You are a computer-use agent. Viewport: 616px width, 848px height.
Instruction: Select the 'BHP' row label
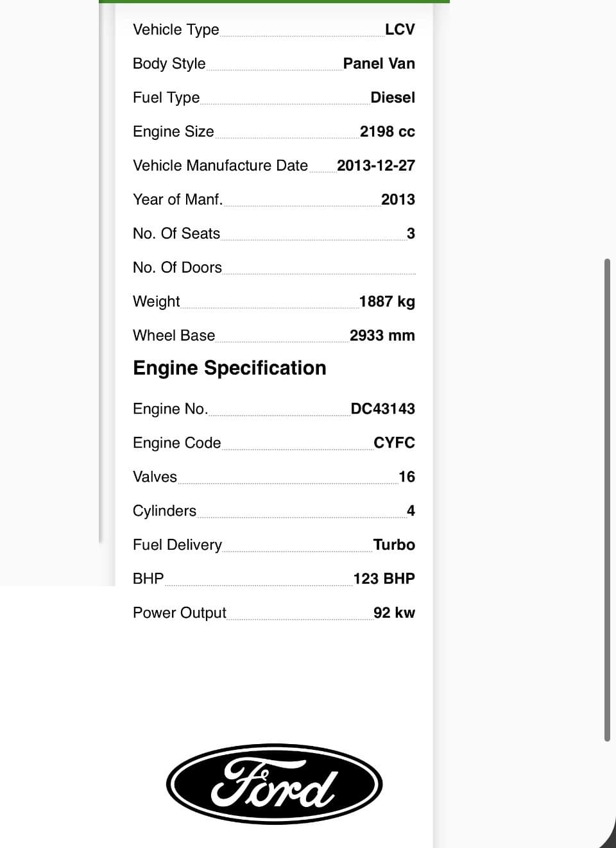[148, 579]
